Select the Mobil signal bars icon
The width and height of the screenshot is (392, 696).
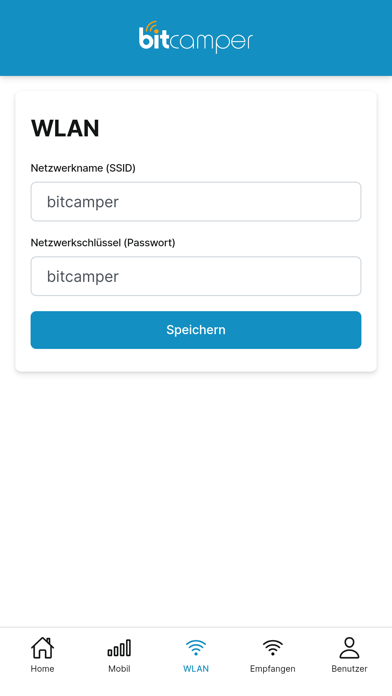click(x=119, y=648)
